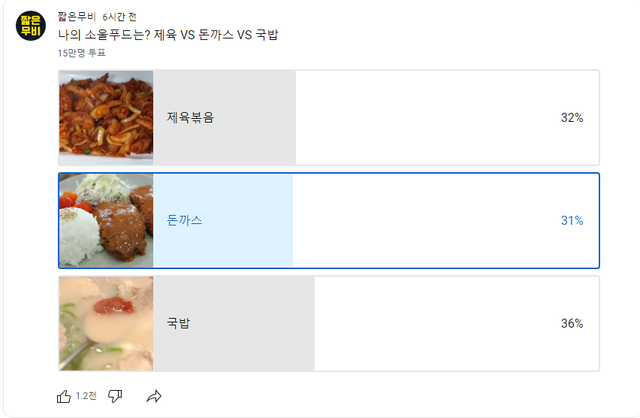Click the share arrow icon
This screenshot has width=640, height=418.
154,396
